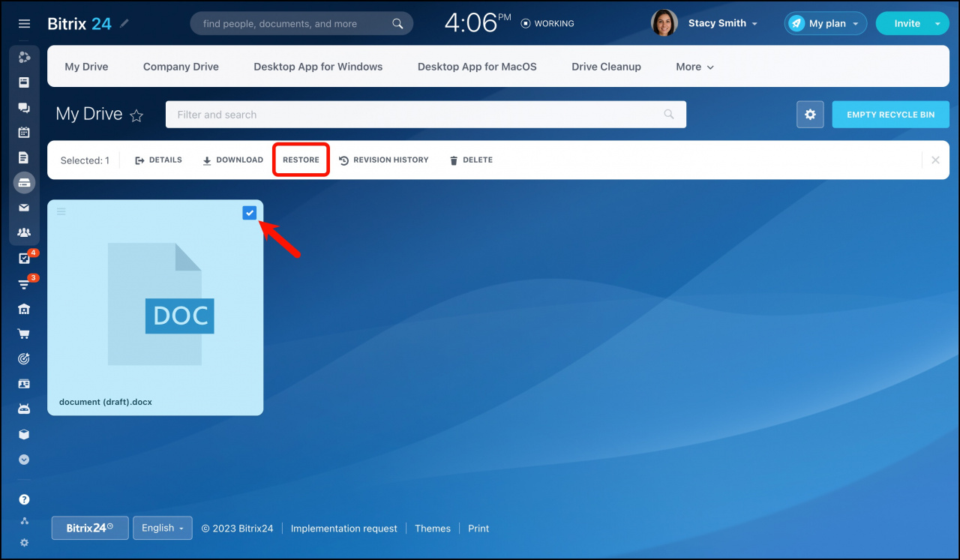Image resolution: width=960 pixels, height=560 pixels.
Task: Toggle the WORKING status indicator
Action: (547, 23)
